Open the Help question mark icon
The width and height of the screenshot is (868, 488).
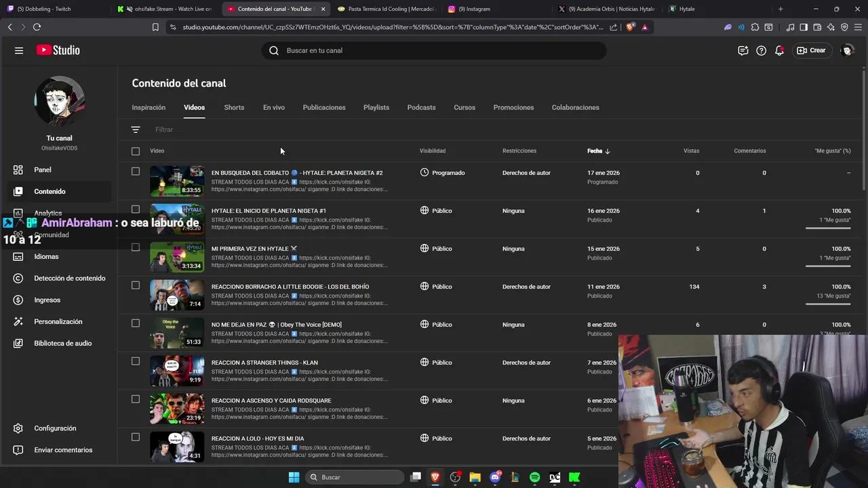coord(762,50)
